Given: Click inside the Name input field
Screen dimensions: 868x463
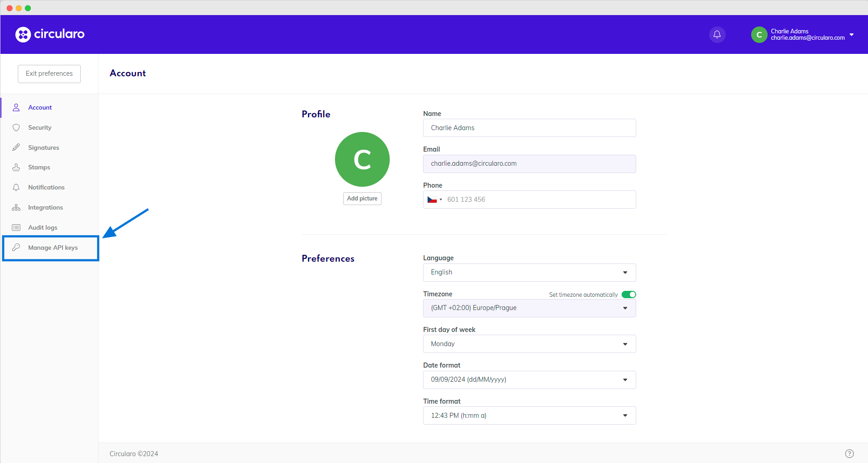Looking at the screenshot, I should [x=529, y=128].
